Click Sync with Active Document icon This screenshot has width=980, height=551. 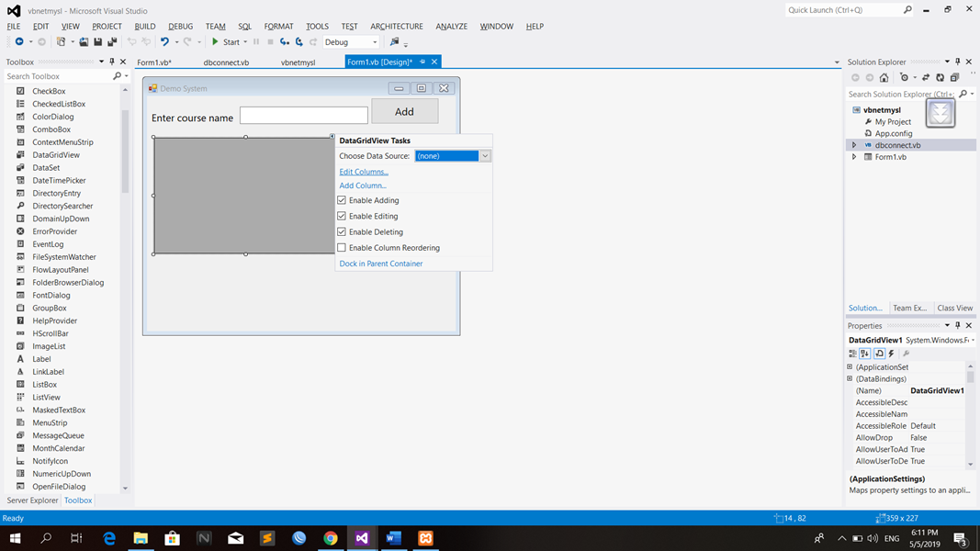926,77
